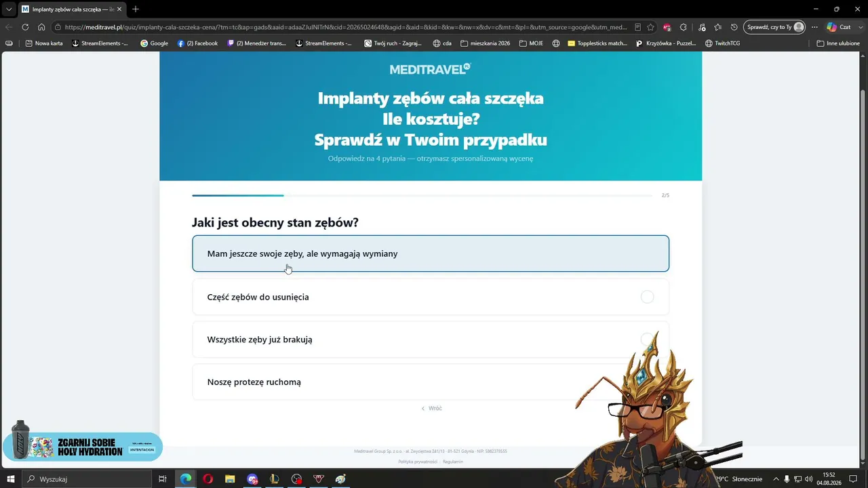Viewport: 868px width, 488px height.
Task: Select 'Mam jeszcze swoje zęby, ale wymagają wymiany'
Action: [431, 253]
